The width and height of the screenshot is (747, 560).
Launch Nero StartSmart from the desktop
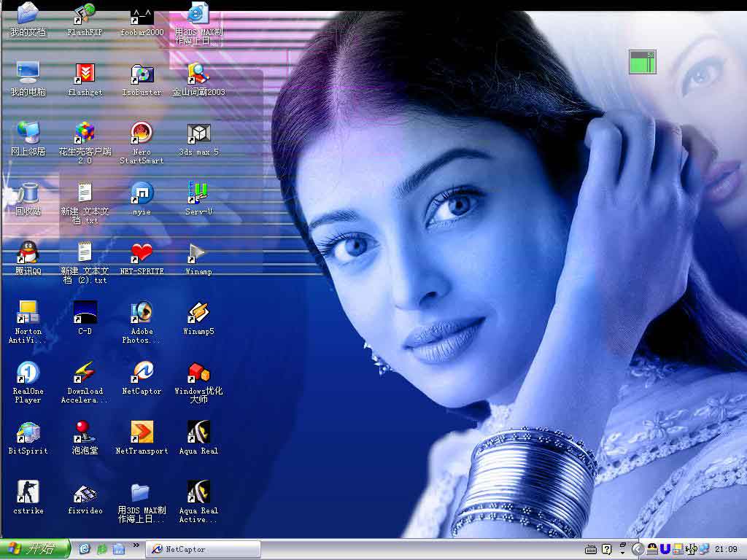pos(142,133)
